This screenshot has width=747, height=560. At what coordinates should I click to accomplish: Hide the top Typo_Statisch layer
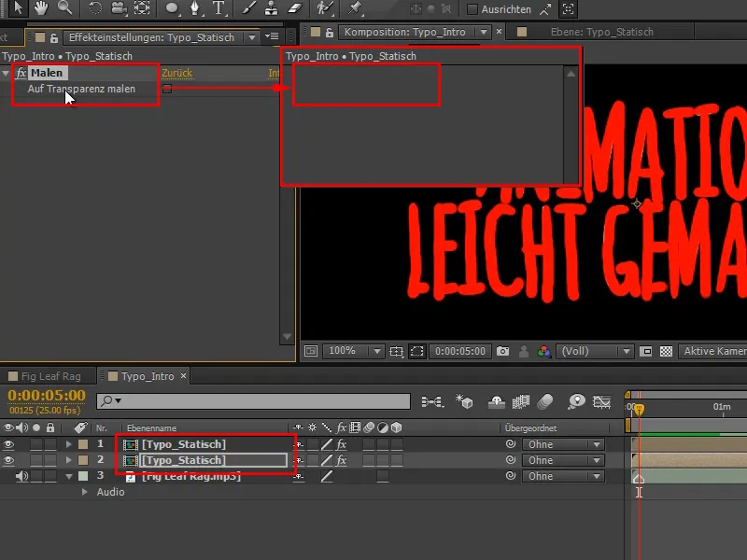pyautogui.click(x=8, y=444)
